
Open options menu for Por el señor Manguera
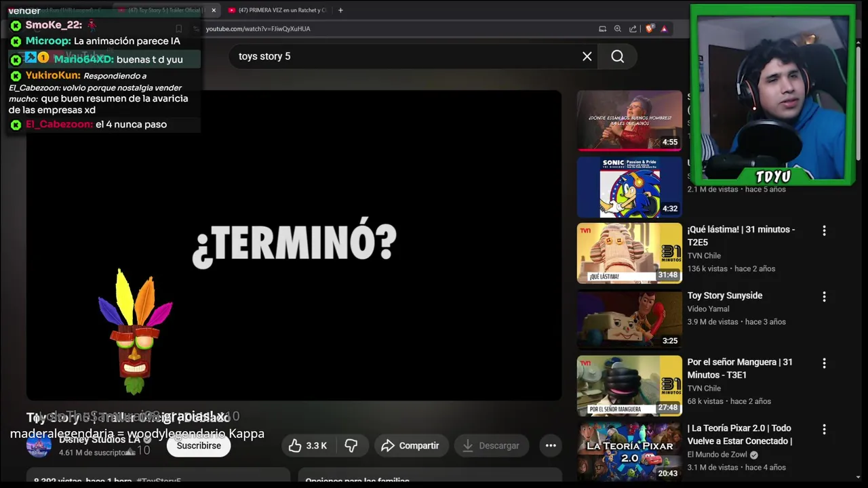(824, 363)
